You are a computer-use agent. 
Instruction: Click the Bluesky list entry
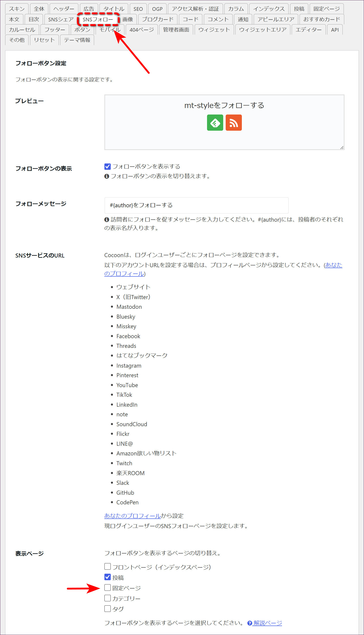click(126, 317)
